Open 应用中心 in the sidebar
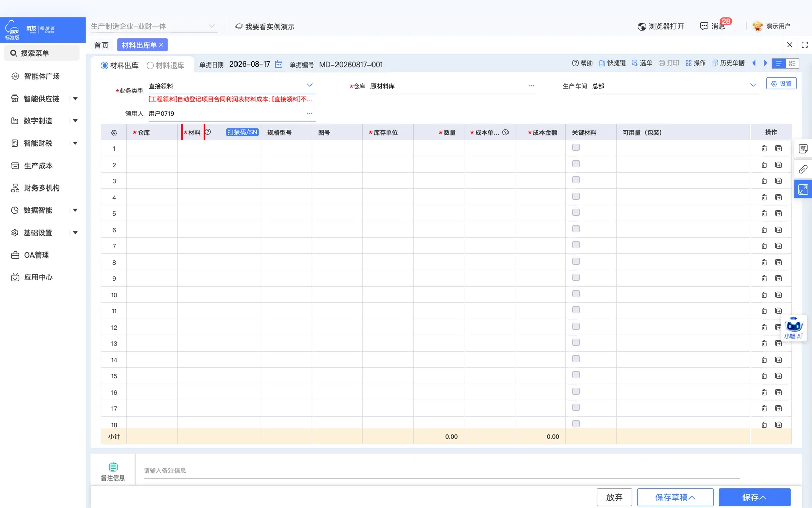The width and height of the screenshot is (812, 508). pyautogui.click(x=39, y=277)
